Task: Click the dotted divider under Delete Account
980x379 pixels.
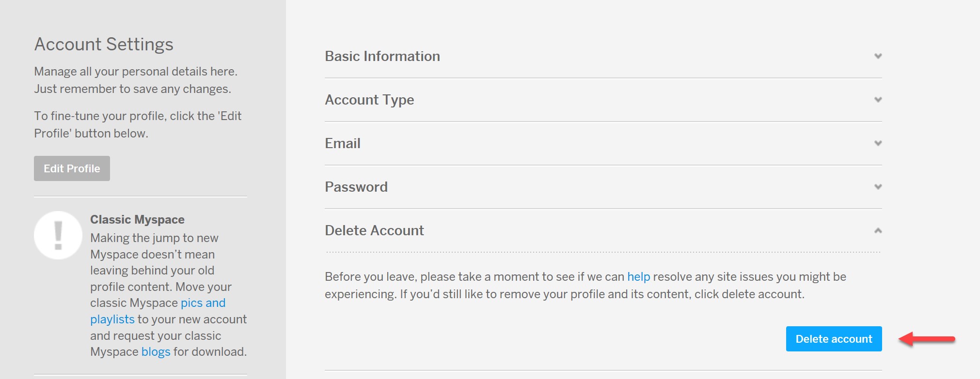Action: pyautogui.click(x=602, y=251)
